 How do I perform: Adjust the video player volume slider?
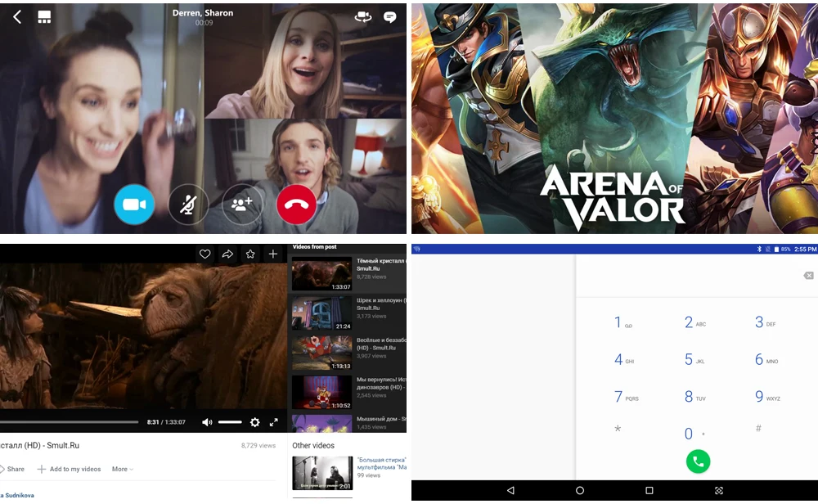[x=230, y=422]
